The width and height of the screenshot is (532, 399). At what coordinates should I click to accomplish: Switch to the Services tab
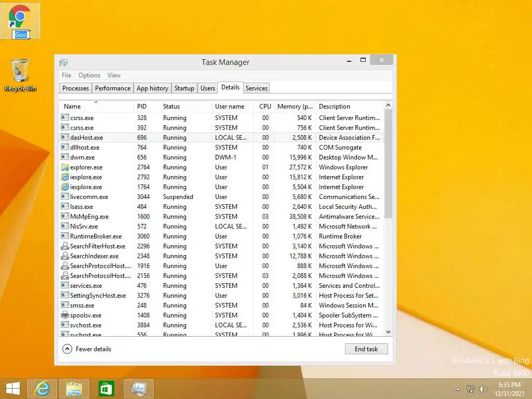click(x=257, y=88)
